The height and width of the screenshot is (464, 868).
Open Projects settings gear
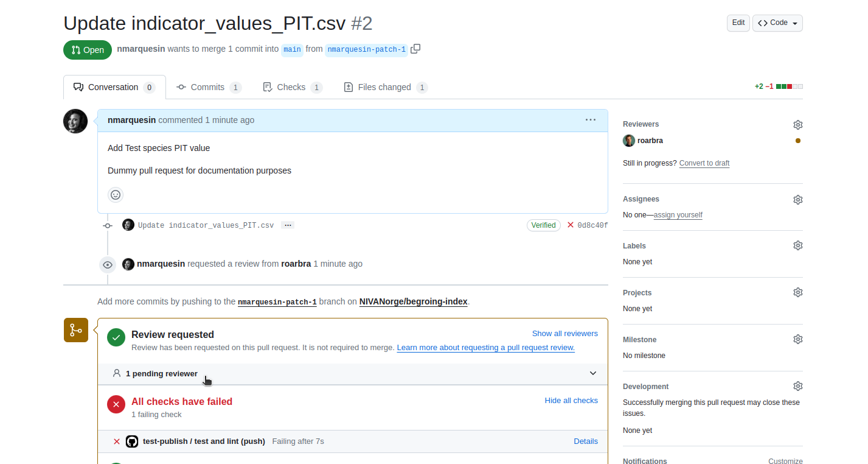(798, 292)
